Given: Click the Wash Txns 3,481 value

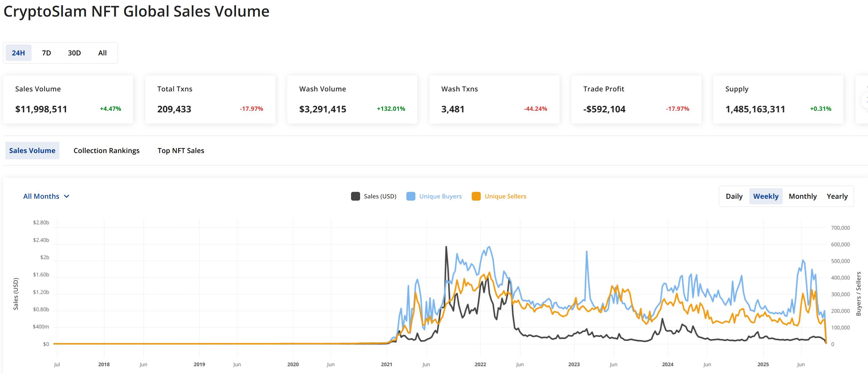Looking at the screenshot, I should coord(453,109).
